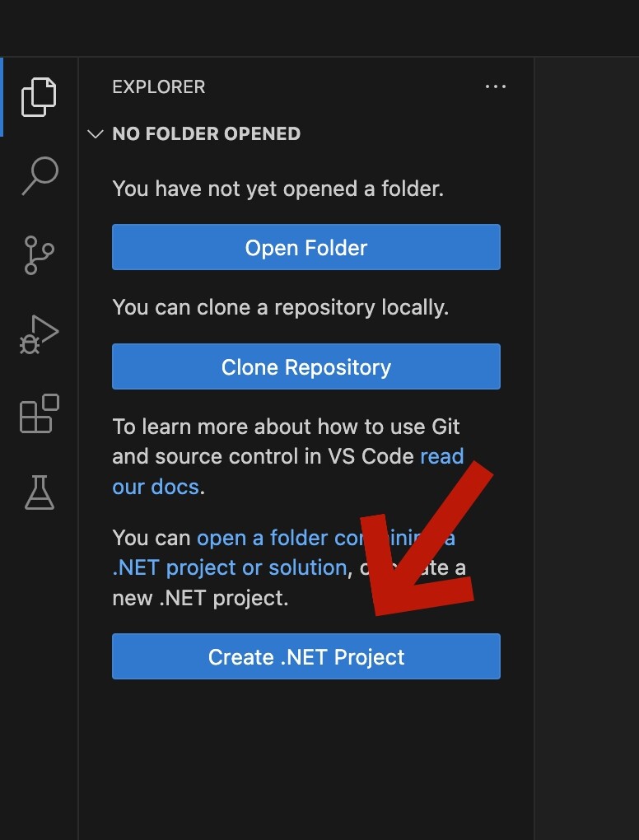Open the Run and Debug view
The width and height of the screenshot is (639, 840).
point(39,334)
